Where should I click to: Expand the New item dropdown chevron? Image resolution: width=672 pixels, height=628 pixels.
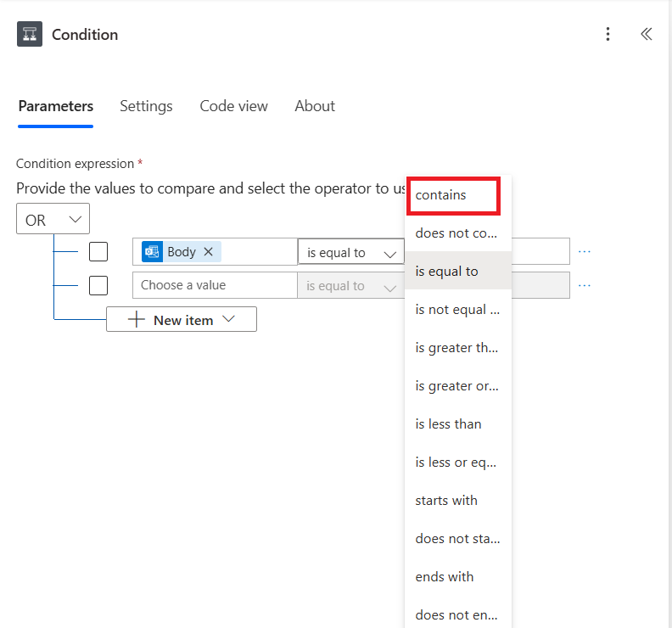pos(229,319)
